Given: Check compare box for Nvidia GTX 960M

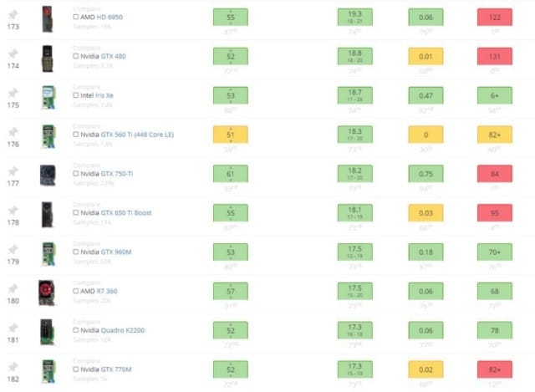Looking at the screenshot, I should click(x=76, y=252).
